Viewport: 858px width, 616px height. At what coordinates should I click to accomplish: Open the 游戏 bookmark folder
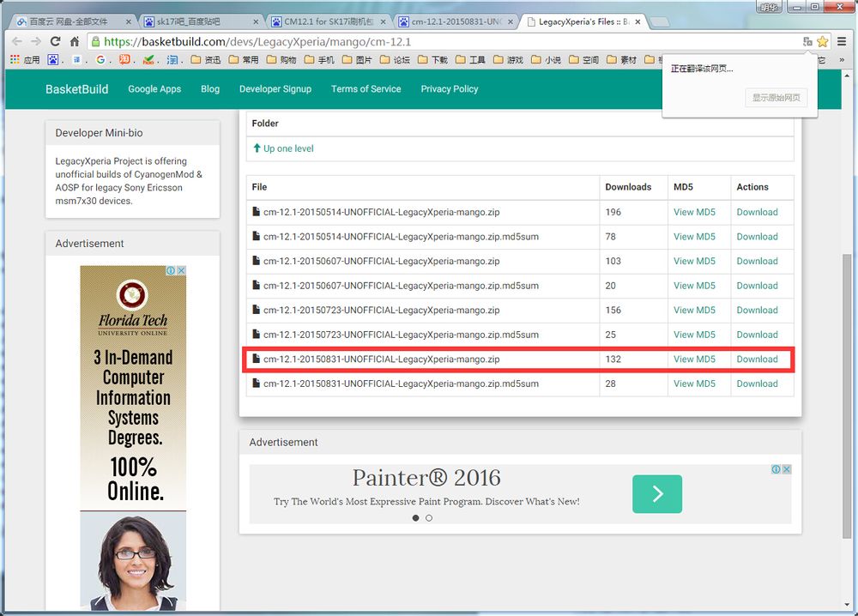(508, 60)
